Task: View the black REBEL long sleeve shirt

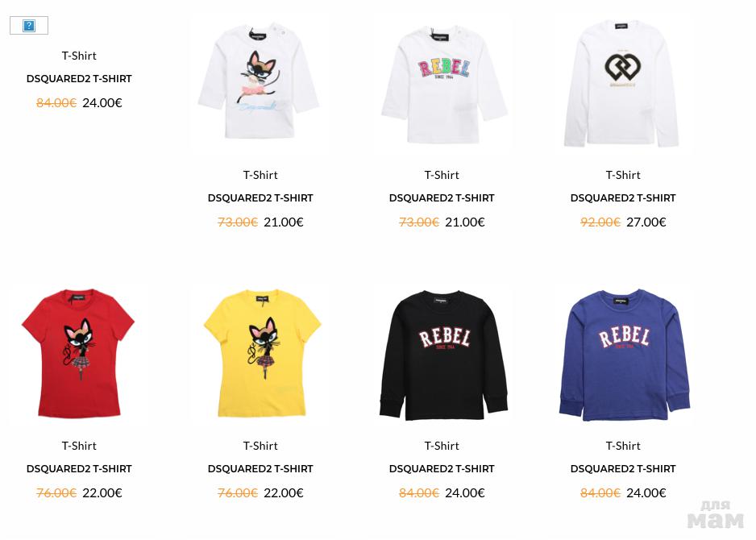Action: tap(442, 355)
